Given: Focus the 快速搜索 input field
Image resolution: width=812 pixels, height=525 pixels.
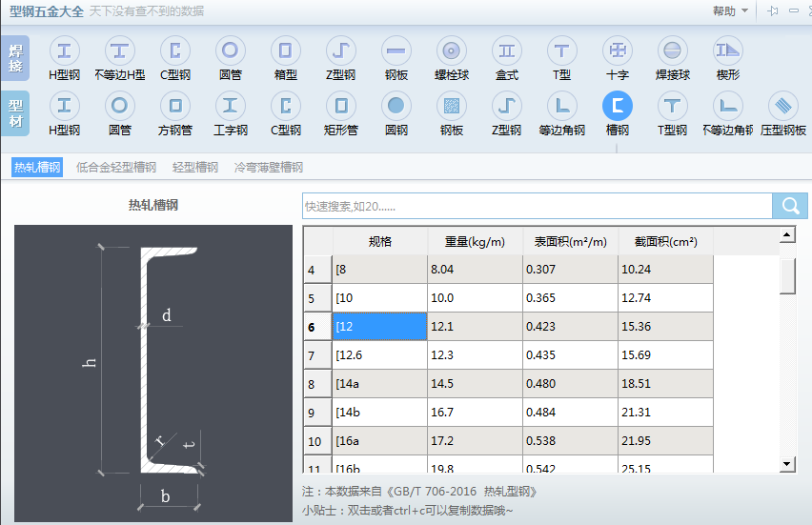Looking at the screenshot, I should (x=537, y=206).
